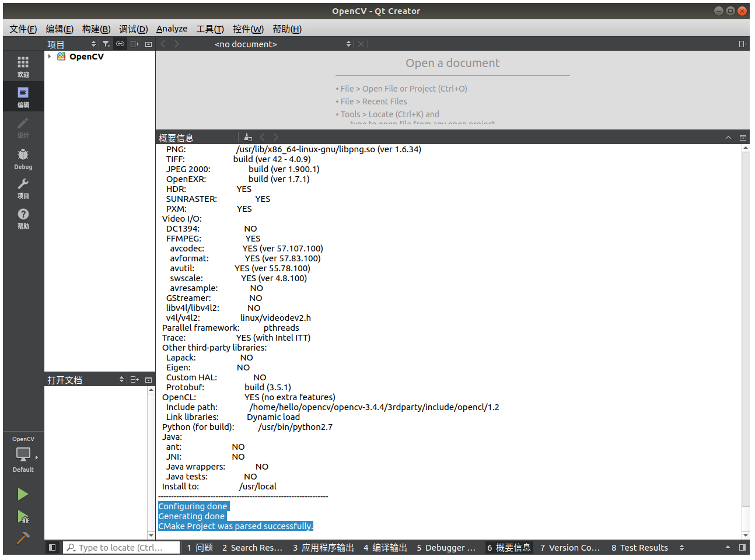Toggle the right sidebar visibility
755x560 pixels.
coord(742,547)
